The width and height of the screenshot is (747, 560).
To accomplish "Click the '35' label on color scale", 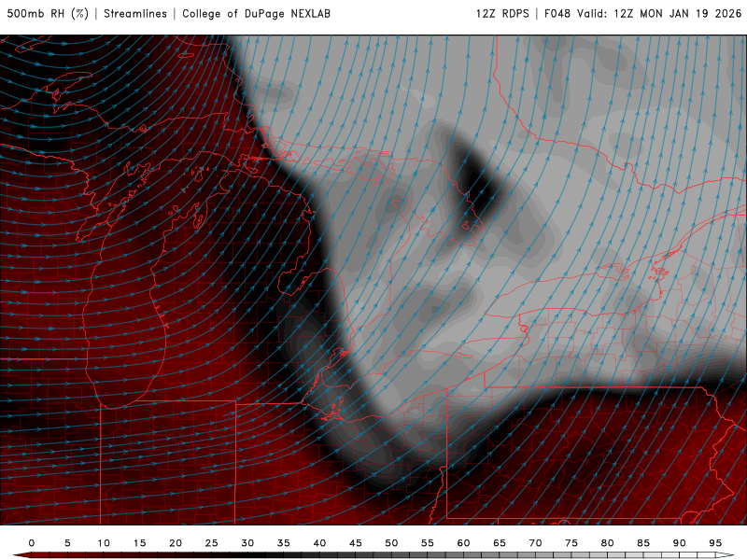I will (x=284, y=543).
